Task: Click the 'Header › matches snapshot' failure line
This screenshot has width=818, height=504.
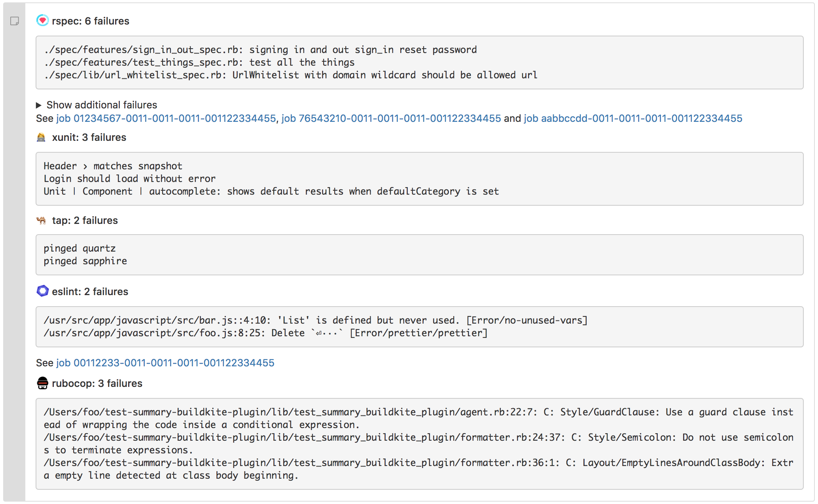Action: coord(113,166)
